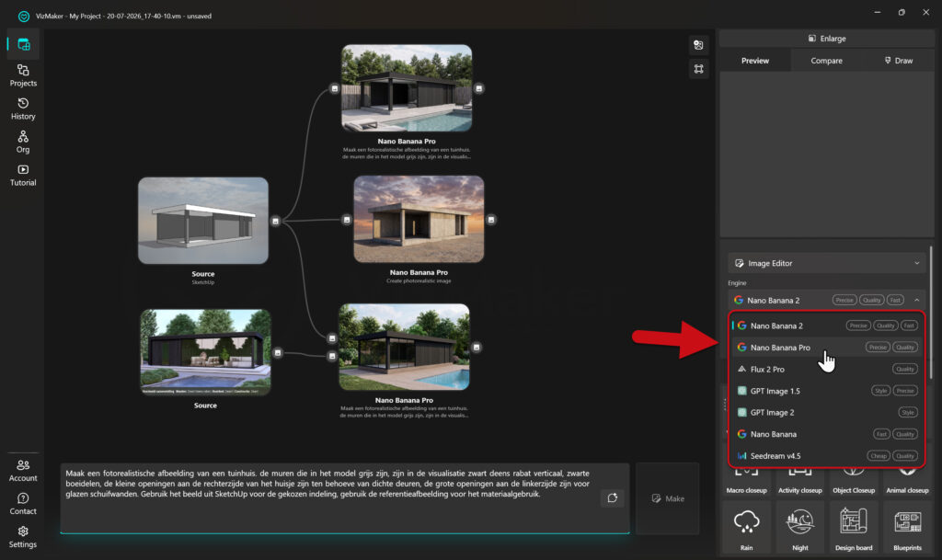Click the top canvas toolbar image icon
The height and width of the screenshot is (560, 942).
pos(698,45)
